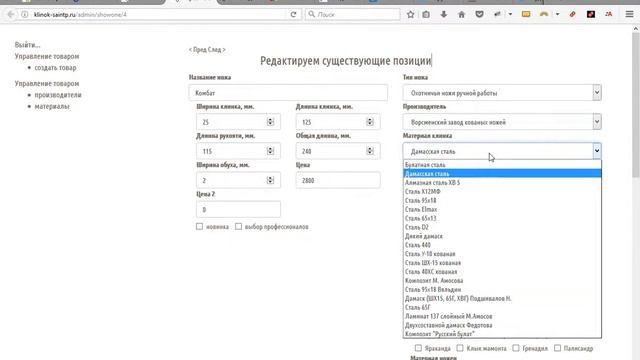Go to the browser home page icon

click(461, 14)
